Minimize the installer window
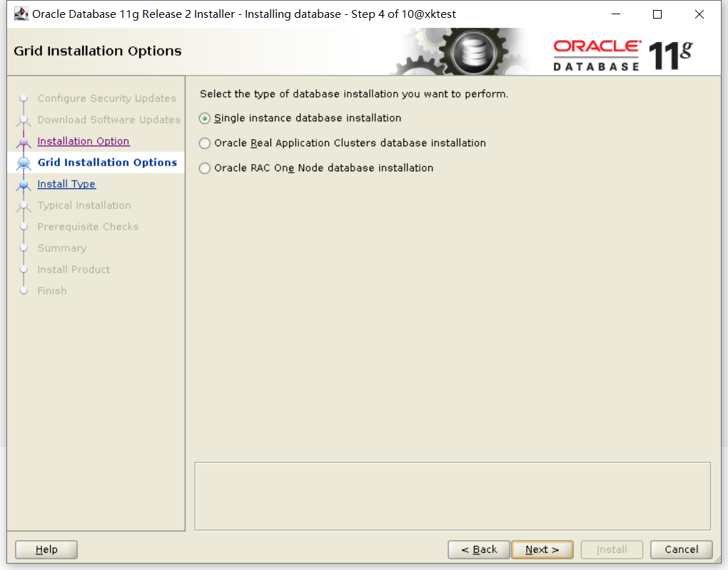 click(x=616, y=14)
